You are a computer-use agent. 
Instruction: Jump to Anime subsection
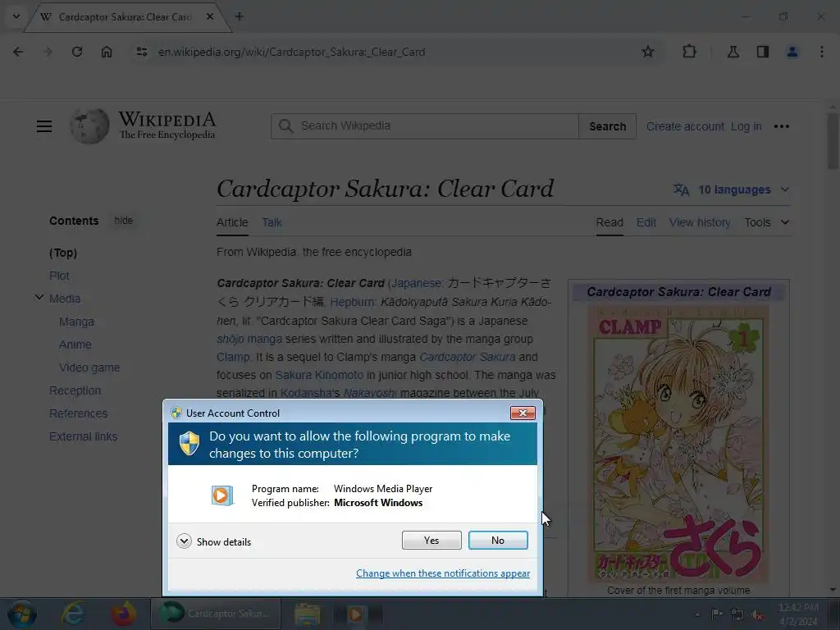tap(75, 345)
